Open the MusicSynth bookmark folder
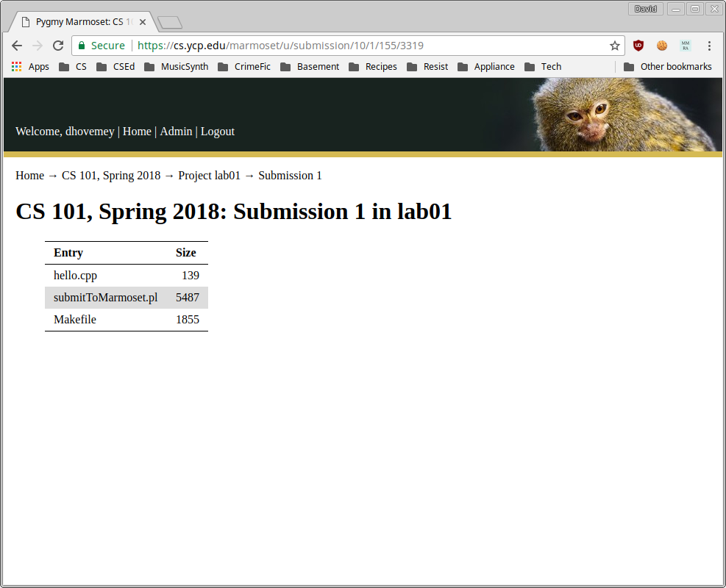726x588 pixels. (176, 67)
